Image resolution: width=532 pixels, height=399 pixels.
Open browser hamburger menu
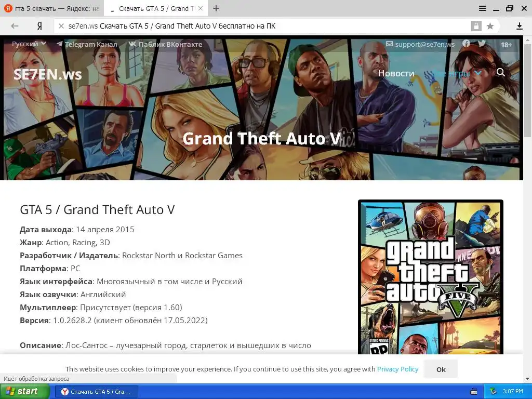483,8
